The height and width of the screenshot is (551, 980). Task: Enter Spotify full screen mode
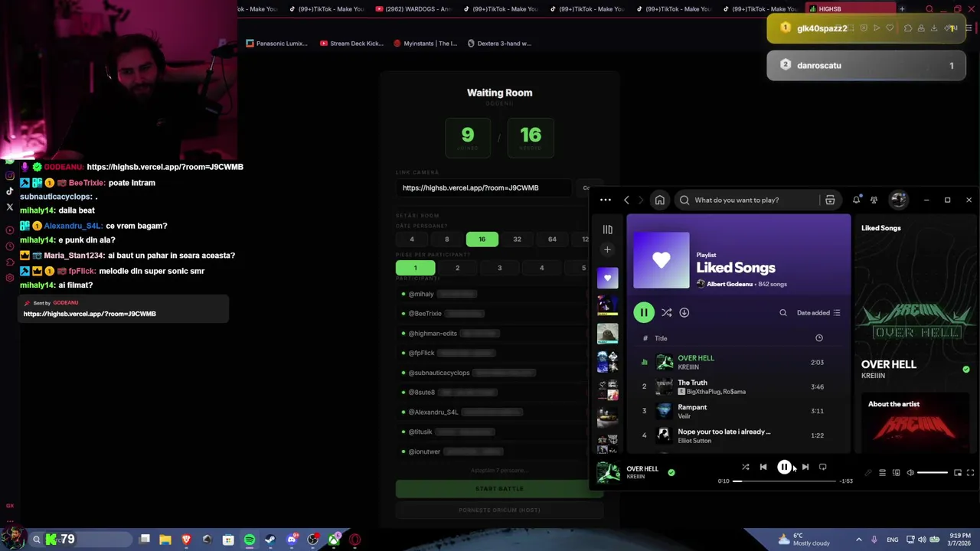coord(970,473)
